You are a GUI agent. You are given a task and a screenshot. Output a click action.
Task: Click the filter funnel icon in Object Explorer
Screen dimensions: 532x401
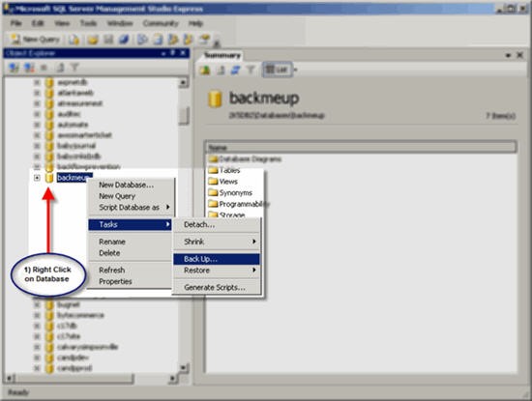coord(74,68)
